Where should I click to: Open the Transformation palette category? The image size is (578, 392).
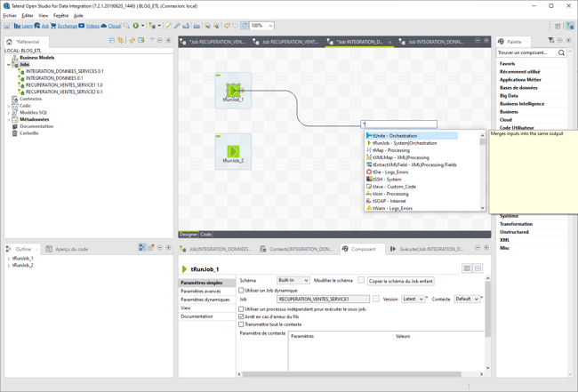(516, 224)
